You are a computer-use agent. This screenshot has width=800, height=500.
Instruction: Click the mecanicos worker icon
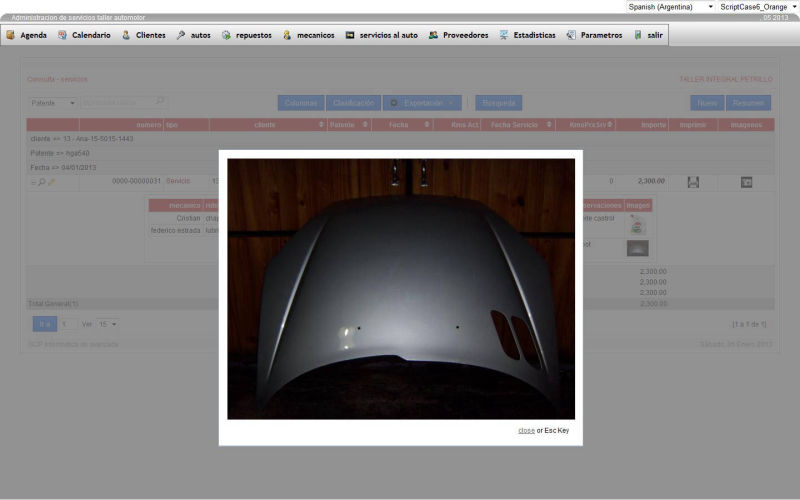pos(287,35)
